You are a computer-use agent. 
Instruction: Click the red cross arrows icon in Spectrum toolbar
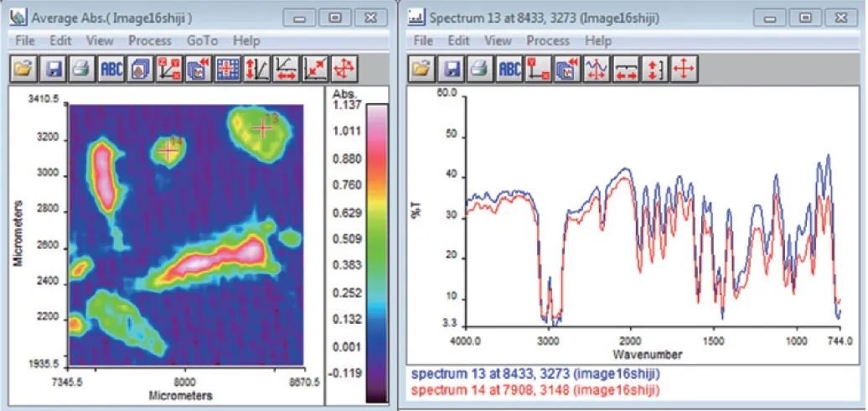683,69
